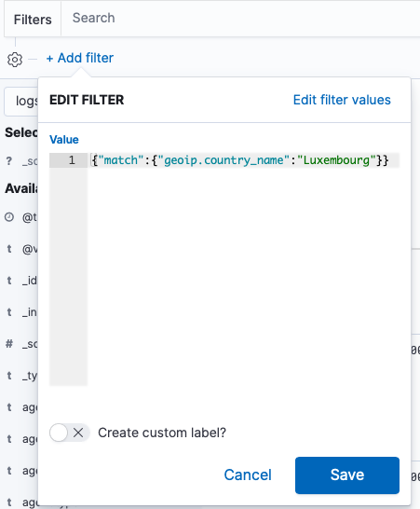Click the "Create custom label?" text
Viewport: 420px width, 509px height.
click(162, 433)
